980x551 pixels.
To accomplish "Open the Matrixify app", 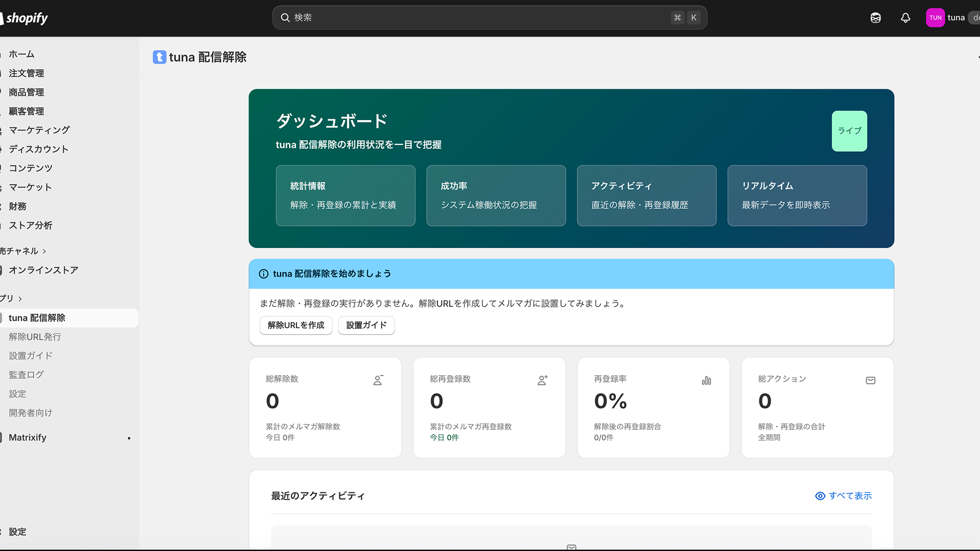I will point(28,438).
